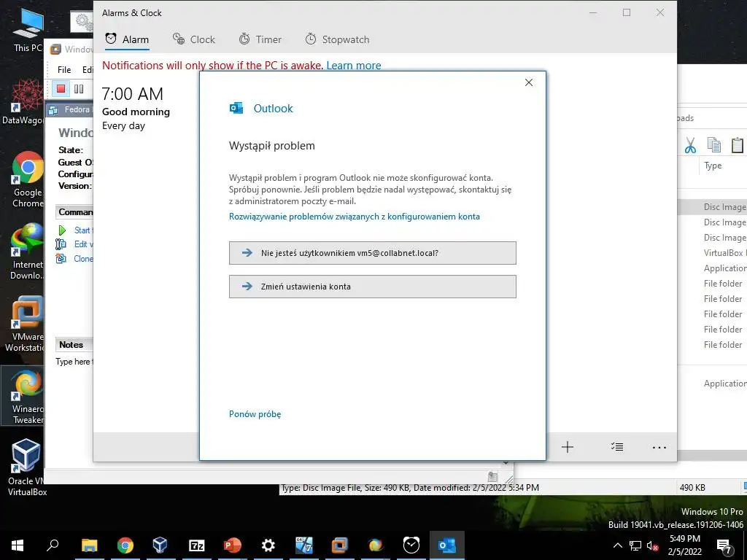Screen dimensions: 747x560
Task: Open the Oracle VM VirtualBox desktop shortcut
Action: click(27, 468)
